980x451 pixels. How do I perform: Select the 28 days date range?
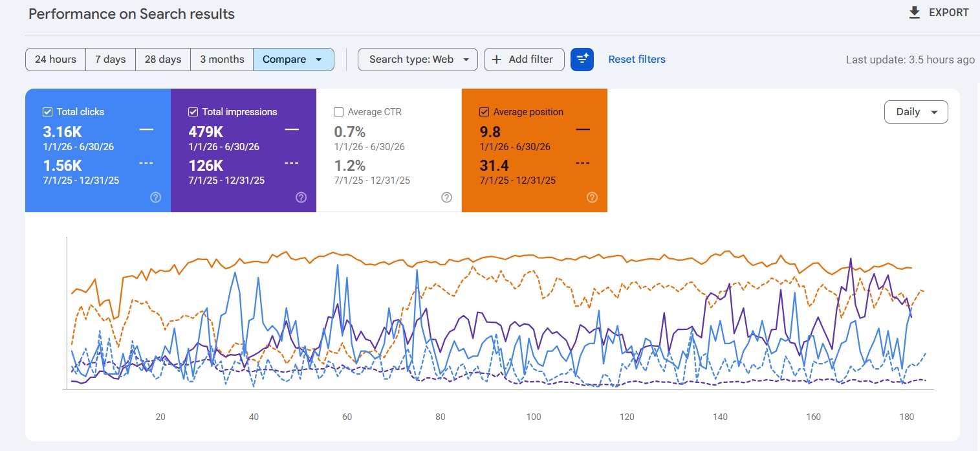(x=163, y=59)
